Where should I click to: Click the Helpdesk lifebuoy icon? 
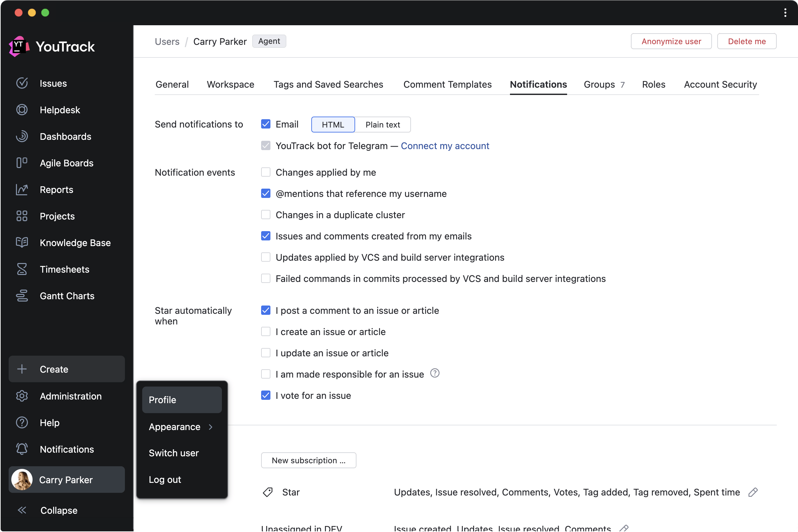click(x=22, y=110)
